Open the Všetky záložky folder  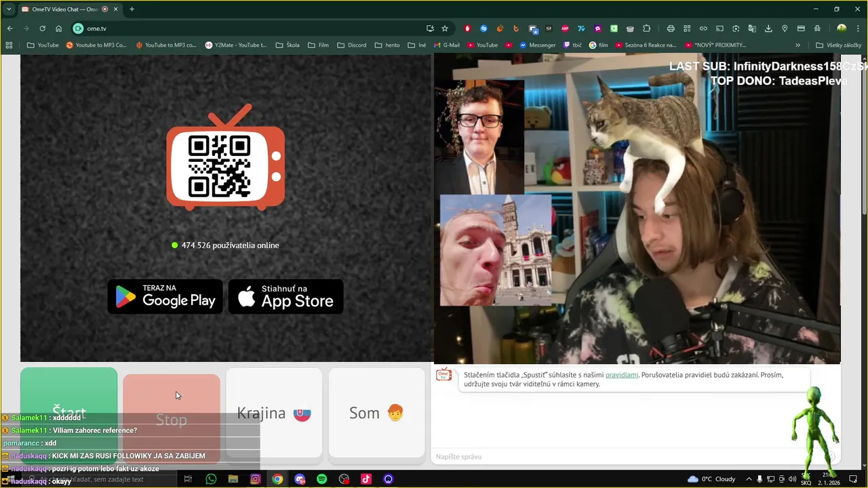click(x=838, y=45)
